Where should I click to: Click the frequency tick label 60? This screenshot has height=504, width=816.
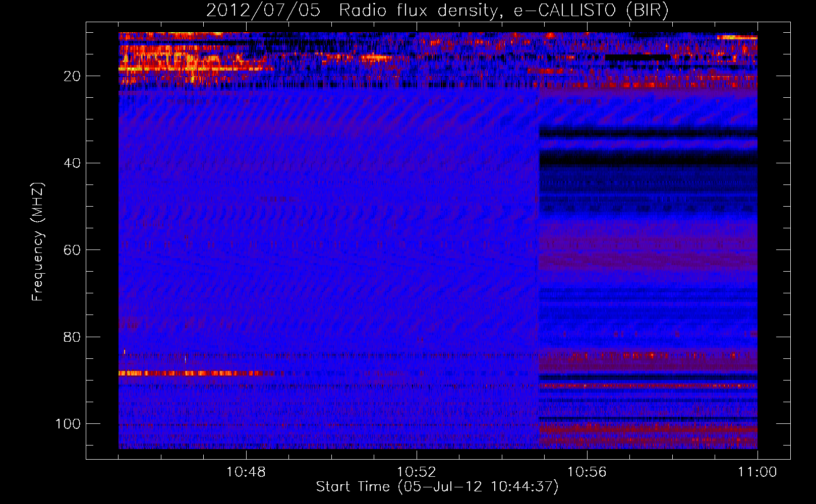72,250
